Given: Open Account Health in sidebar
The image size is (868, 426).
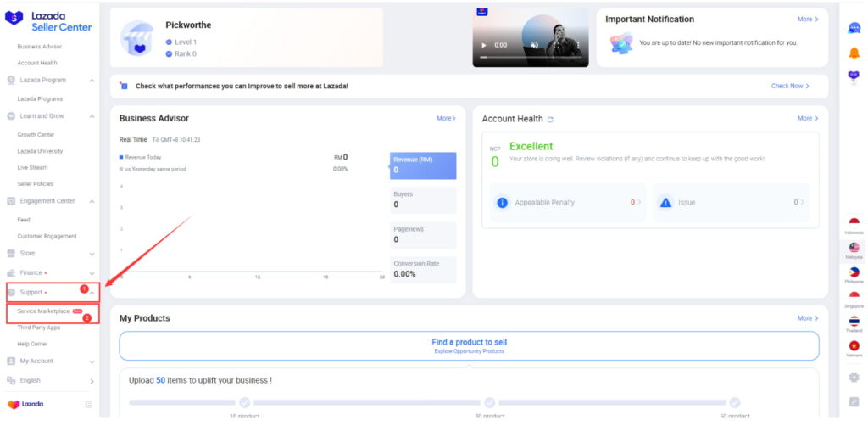Looking at the screenshot, I should (37, 63).
